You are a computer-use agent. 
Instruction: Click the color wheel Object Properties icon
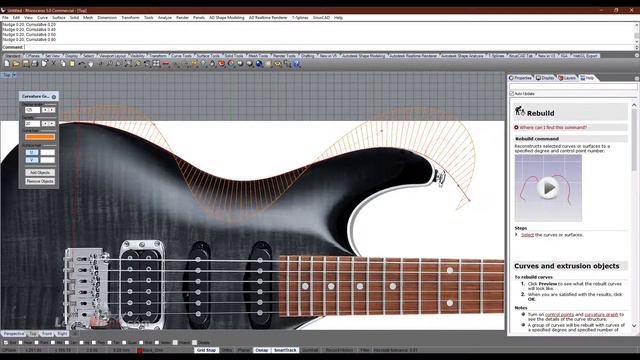[231, 64]
